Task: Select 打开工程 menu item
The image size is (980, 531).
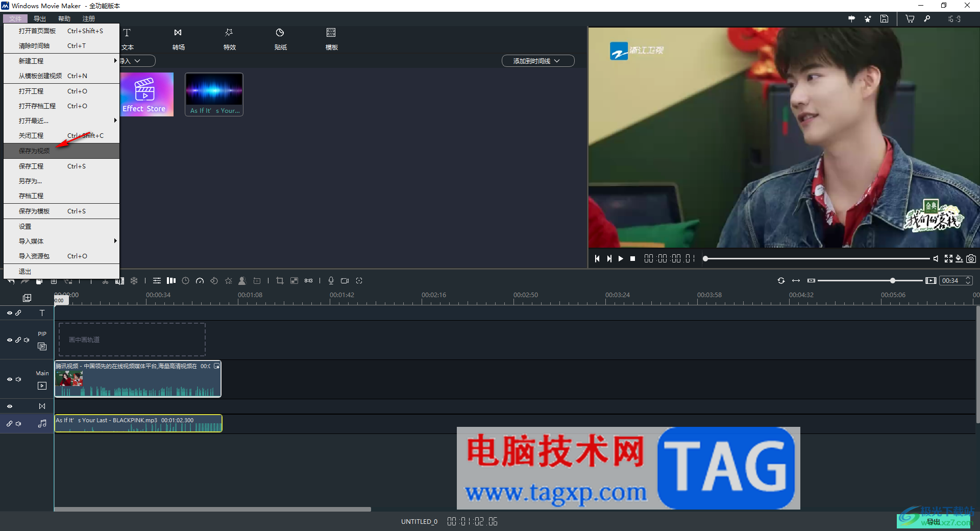Action: (x=61, y=91)
